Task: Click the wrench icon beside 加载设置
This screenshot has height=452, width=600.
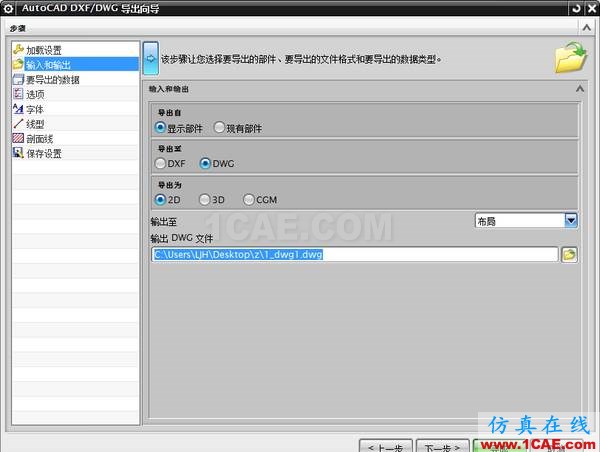Action: coord(18,49)
